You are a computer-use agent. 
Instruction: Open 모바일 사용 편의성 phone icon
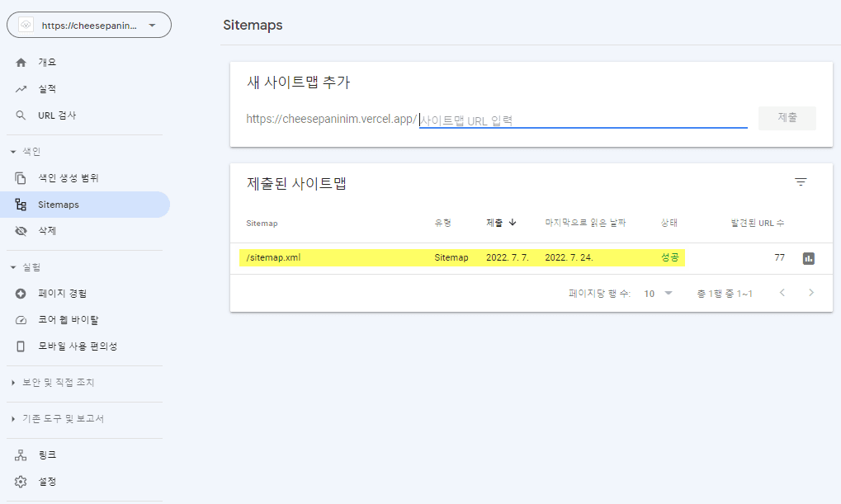(x=21, y=346)
